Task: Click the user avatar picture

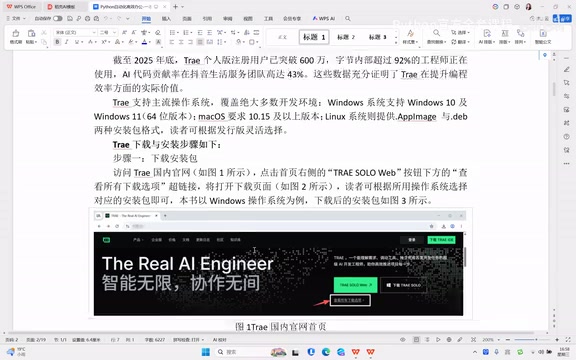Action: click(529, 7)
